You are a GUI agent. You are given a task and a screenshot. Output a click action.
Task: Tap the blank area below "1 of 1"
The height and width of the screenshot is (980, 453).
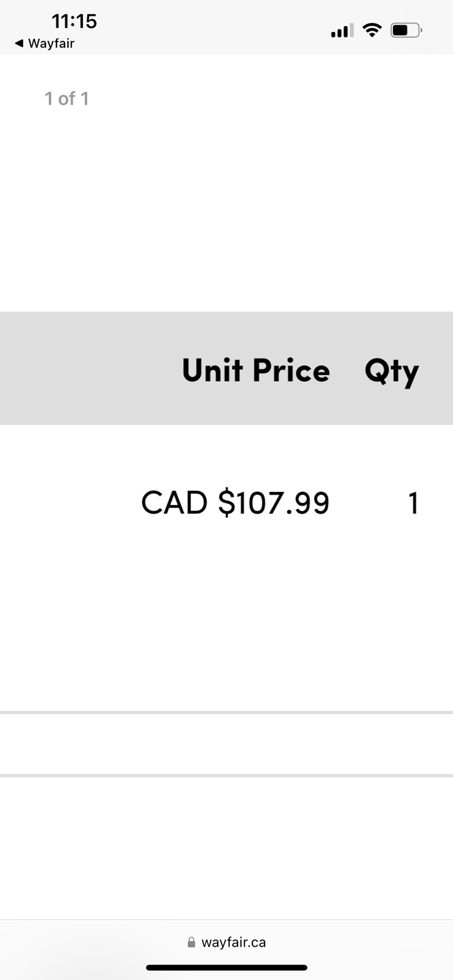tap(227, 204)
